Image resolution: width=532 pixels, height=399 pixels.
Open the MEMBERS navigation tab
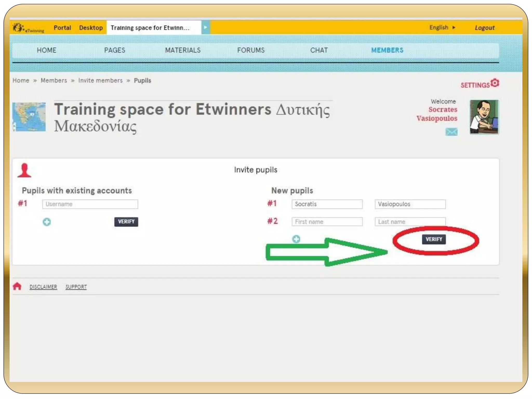[387, 50]
